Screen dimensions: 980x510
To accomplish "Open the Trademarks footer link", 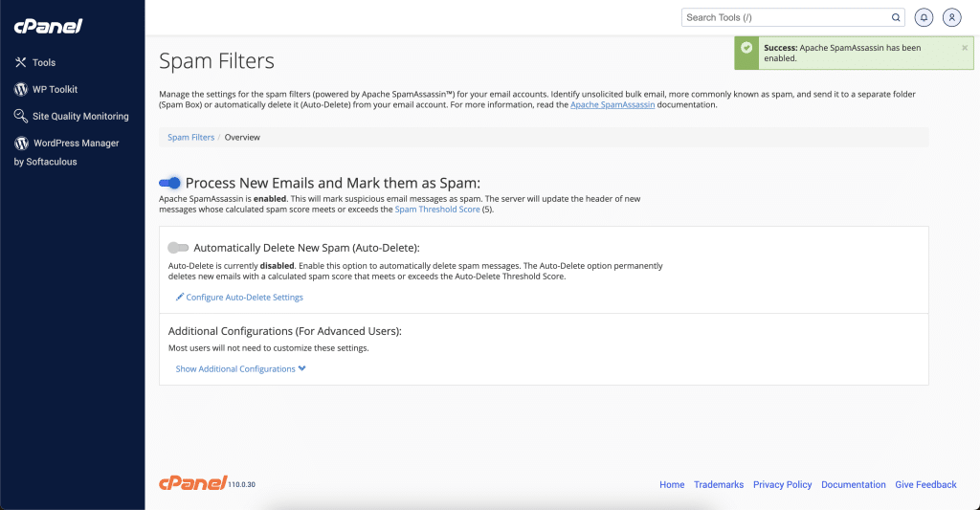I will tap(719, 485).
